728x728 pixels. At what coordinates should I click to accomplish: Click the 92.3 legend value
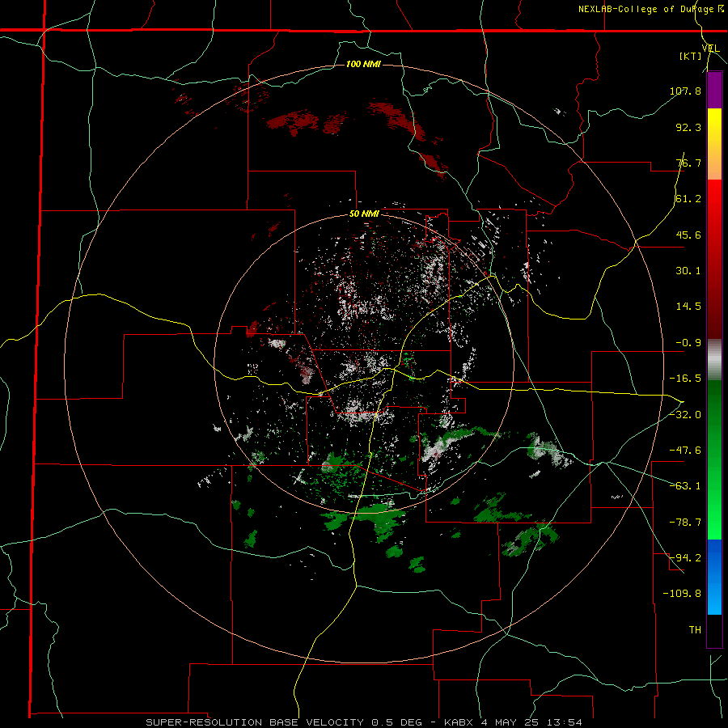[x=688, y=127]
